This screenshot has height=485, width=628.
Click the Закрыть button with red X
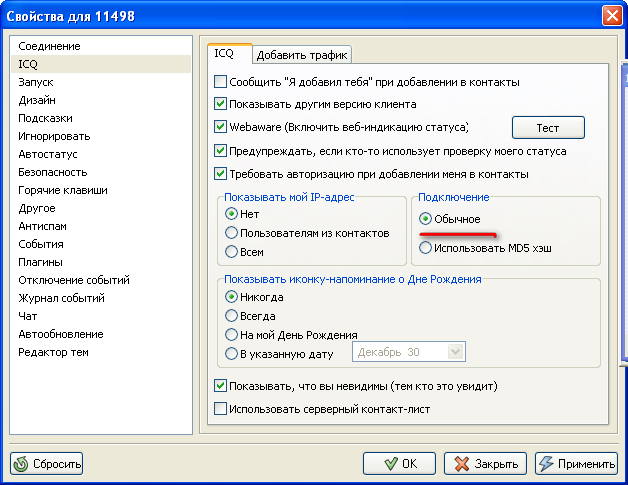pos(485,464)
